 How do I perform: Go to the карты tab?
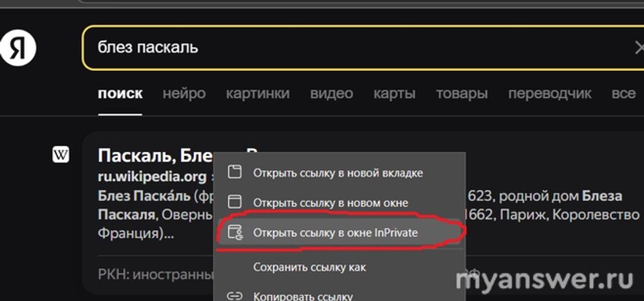click(x=394, y=93)
